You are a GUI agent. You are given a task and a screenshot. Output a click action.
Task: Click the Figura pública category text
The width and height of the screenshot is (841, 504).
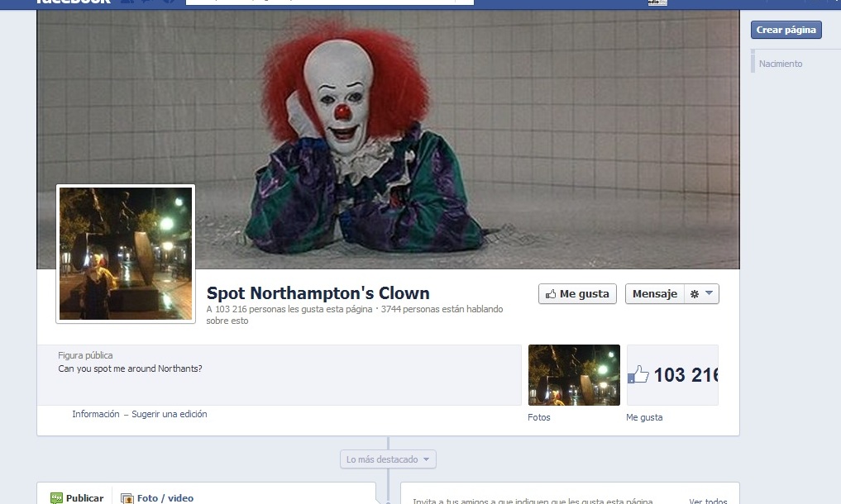pos(85,355)
